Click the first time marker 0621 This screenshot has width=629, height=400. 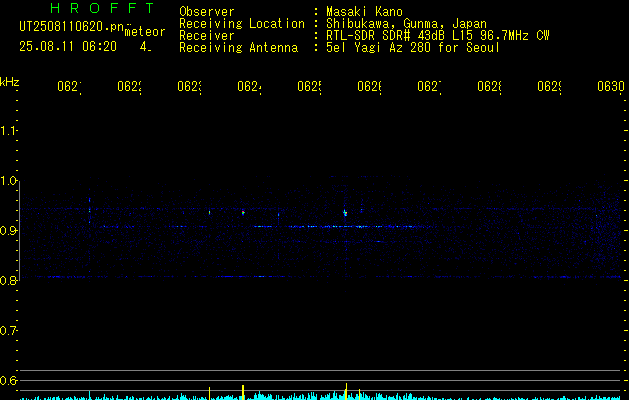click(x=69, y=86)
